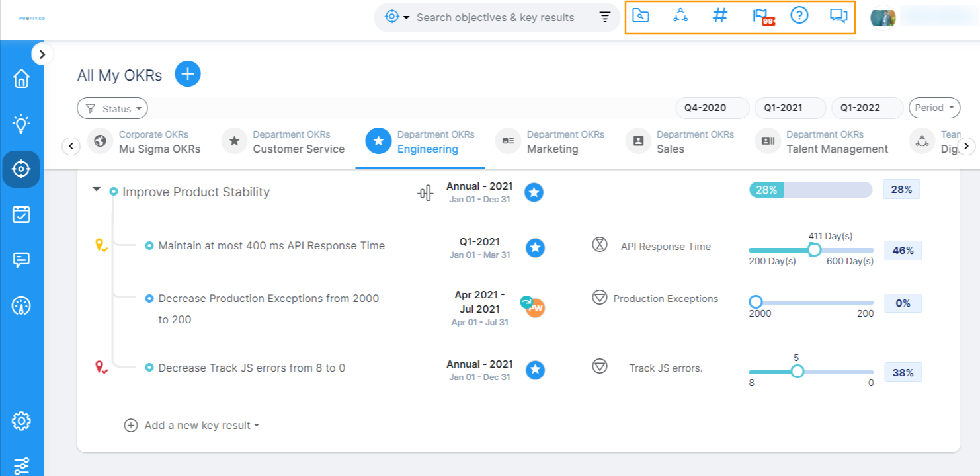The width and height of the screenshot is (980, 476).
Task: Open the Help question mark icon
Action: pos(799,15)
